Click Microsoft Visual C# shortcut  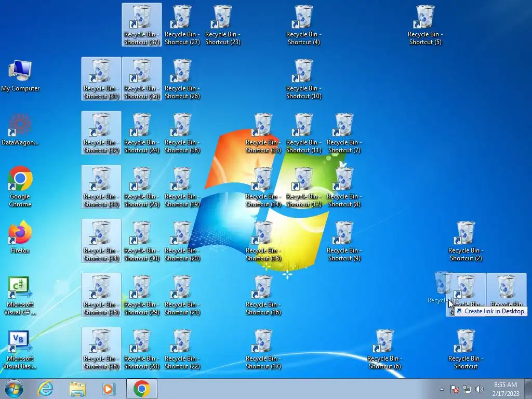pyautogui.click(x=20, y=296)
